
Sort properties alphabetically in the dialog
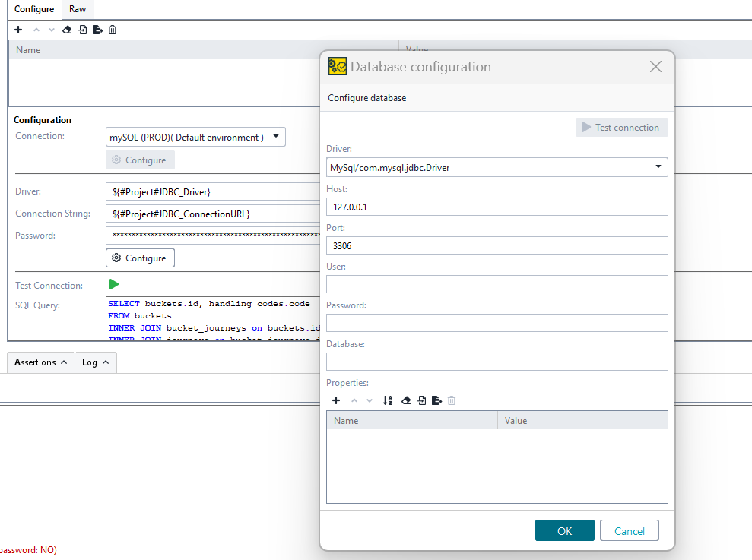pyautogui.click(x=388, y=400)
